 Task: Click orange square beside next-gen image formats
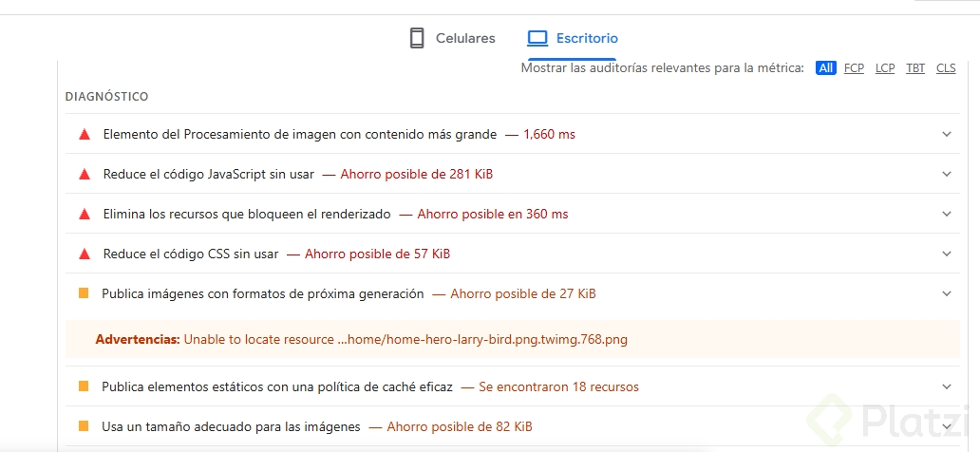point(84,293)
